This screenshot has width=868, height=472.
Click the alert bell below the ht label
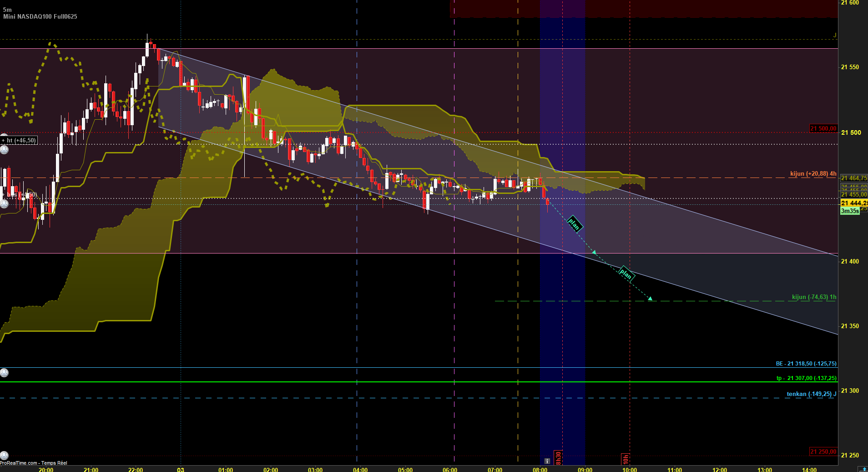[4, 150]
